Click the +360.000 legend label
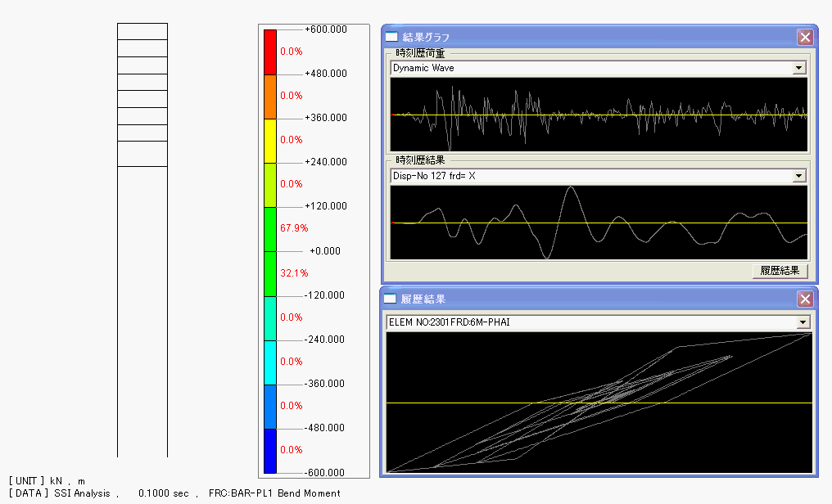832x504 pixels. tap(326, 117)
